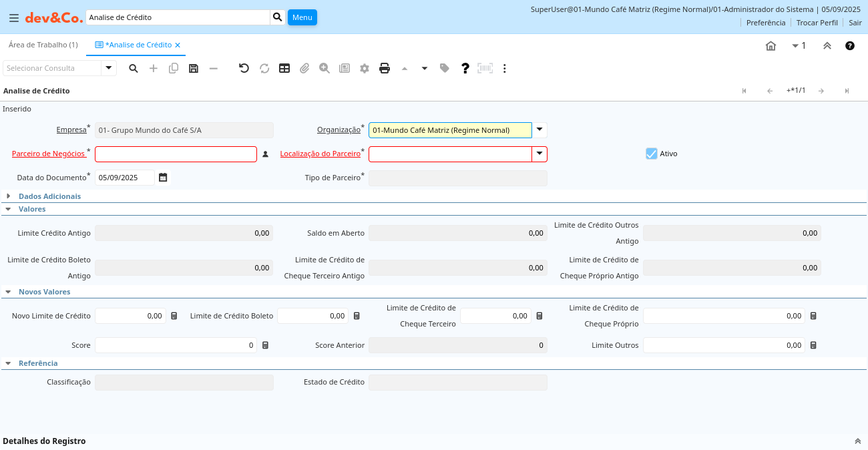Image resolution: width=868 pixels, height=450 pixels.
Task: Click the Save record icon in toolbar
Action: (x=194, y=68)
